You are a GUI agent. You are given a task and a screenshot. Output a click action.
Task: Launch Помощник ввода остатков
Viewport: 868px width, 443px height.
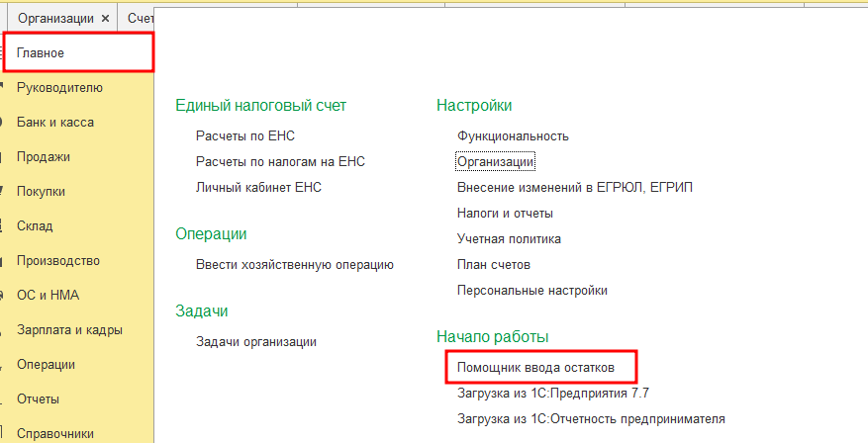coord(535,368)
